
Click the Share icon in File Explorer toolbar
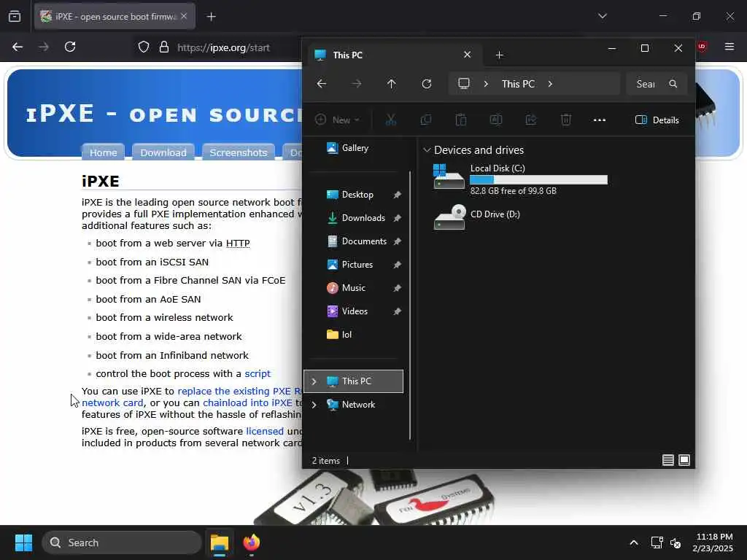[x=531, y=120]
